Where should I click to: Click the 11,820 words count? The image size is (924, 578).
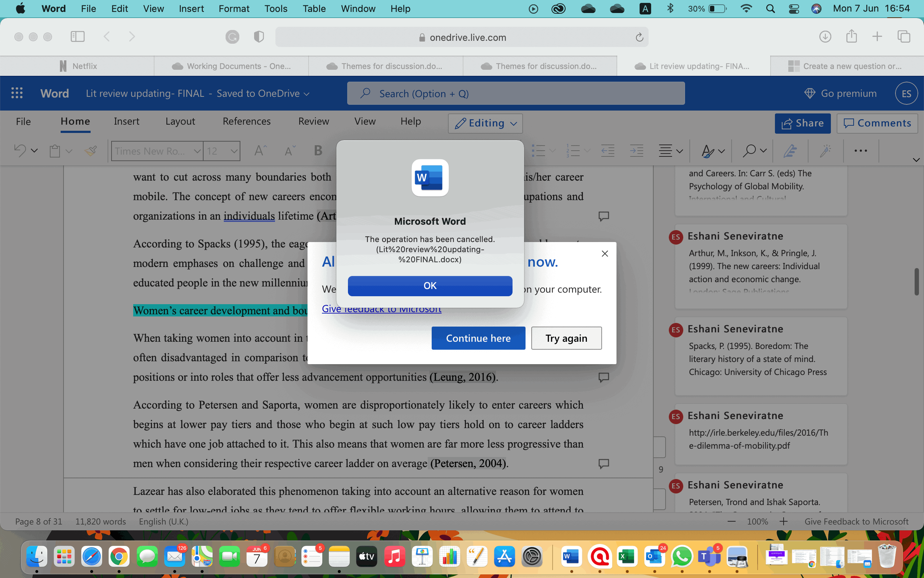100,521
